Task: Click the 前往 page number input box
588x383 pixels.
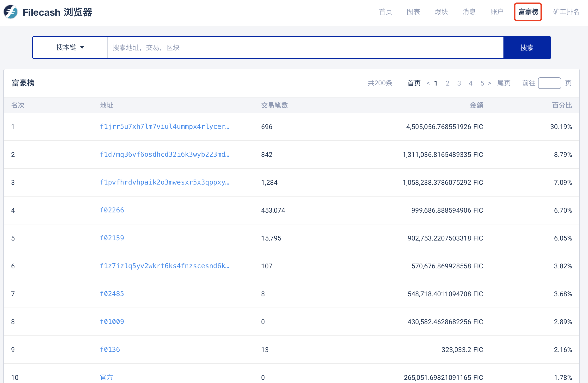Action: click(x=549, y=83)
